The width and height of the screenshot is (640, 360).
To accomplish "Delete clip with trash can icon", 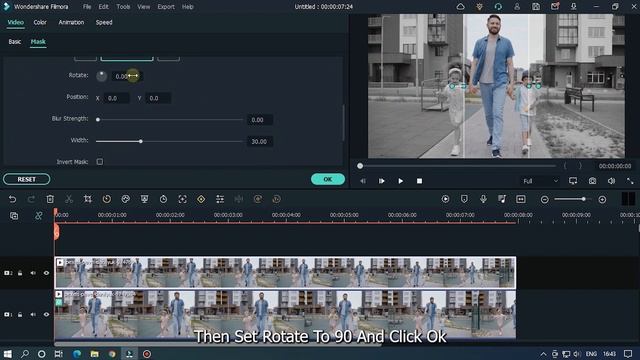I will (50, 199).
